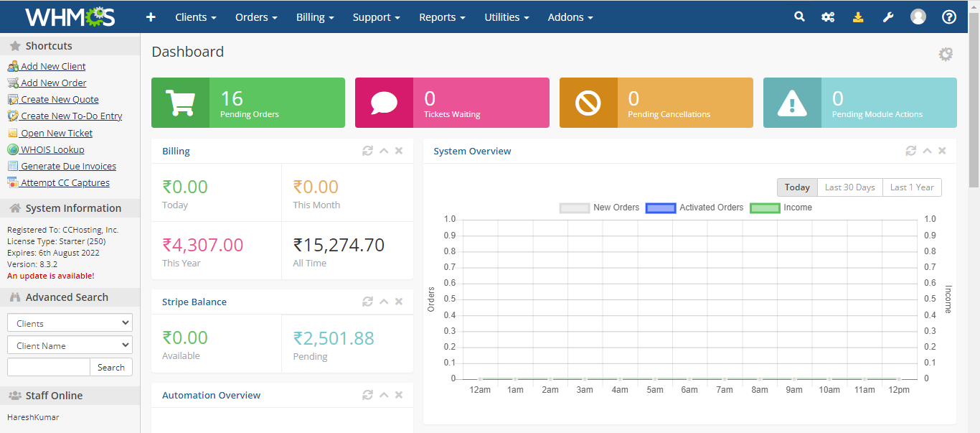Toggle Activated Orders legend in chart
980x433 pixels.
pyautogui.click(x=694, y=208)
